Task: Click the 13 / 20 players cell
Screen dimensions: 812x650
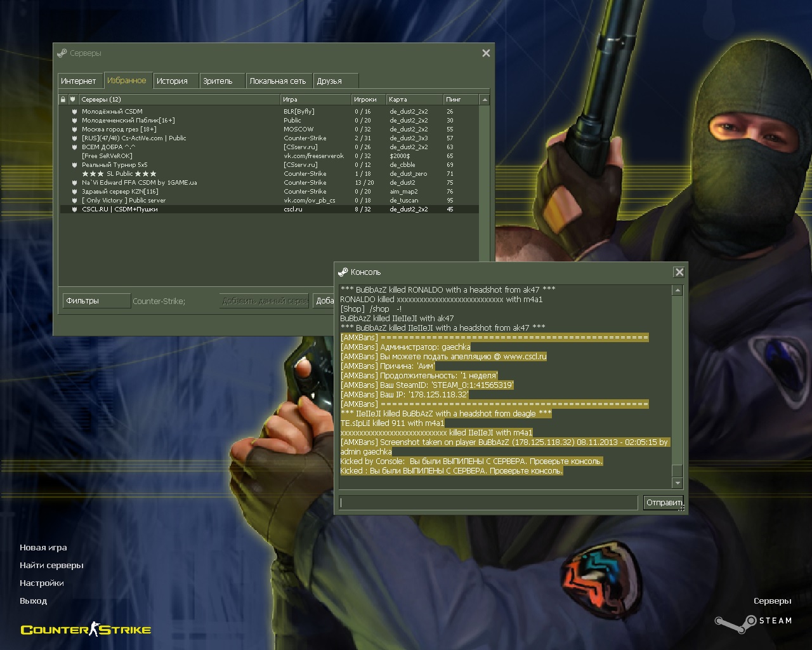Action: pos(364,183)
